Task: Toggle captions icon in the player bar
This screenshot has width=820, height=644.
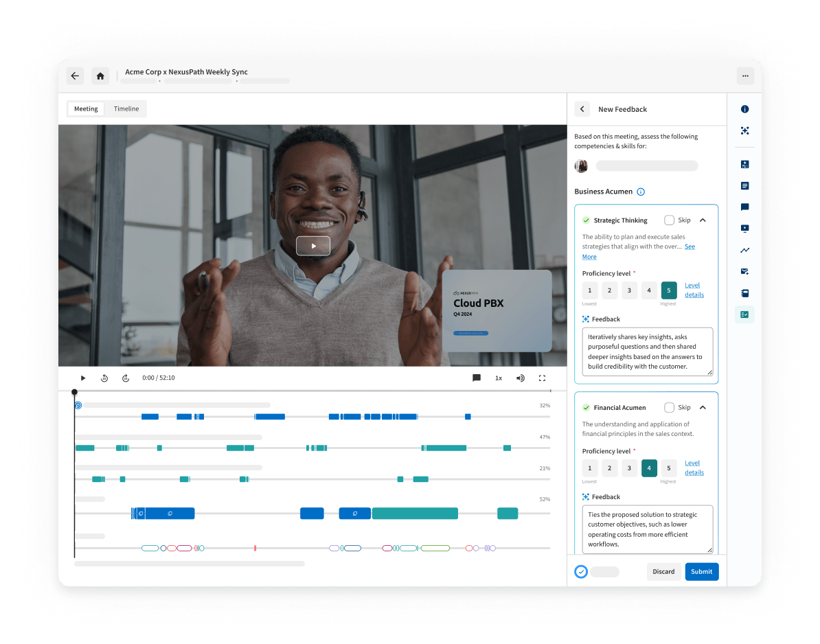Action: (477, 378)
